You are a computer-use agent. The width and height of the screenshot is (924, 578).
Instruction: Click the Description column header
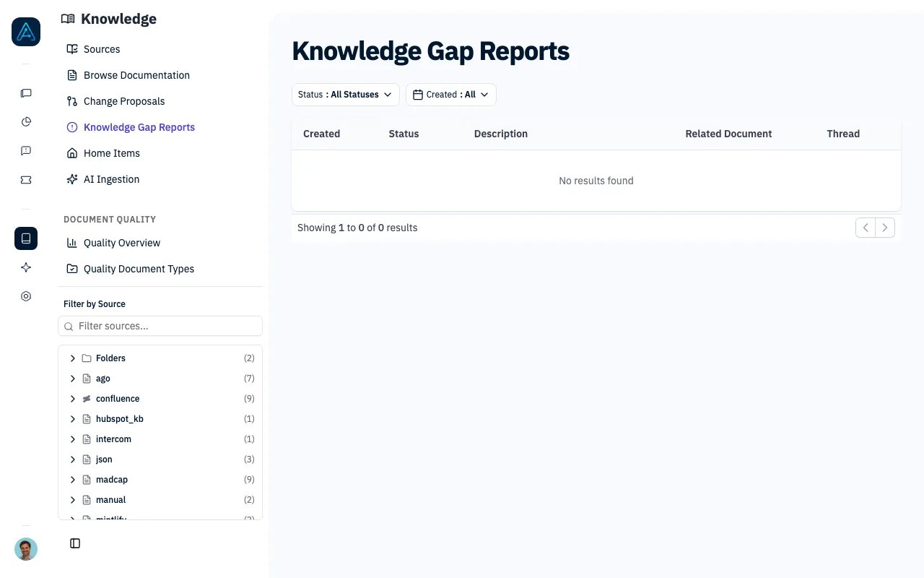coord(501,134)
